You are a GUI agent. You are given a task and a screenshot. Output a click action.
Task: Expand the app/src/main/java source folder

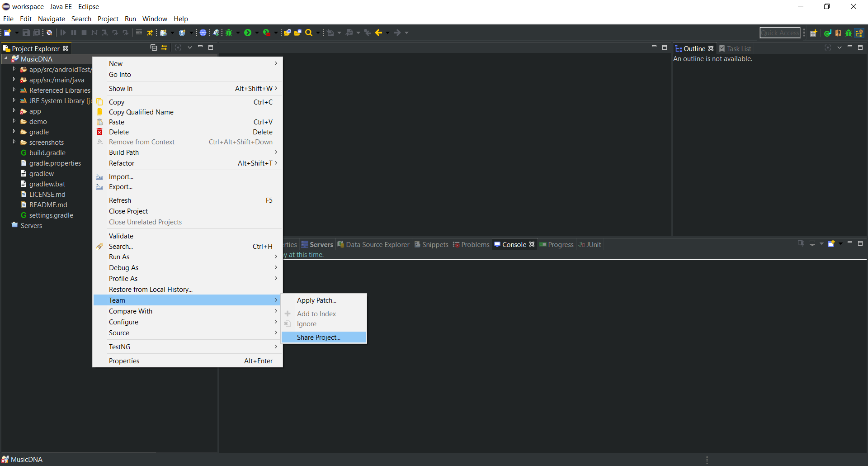[x=14, y=80]
